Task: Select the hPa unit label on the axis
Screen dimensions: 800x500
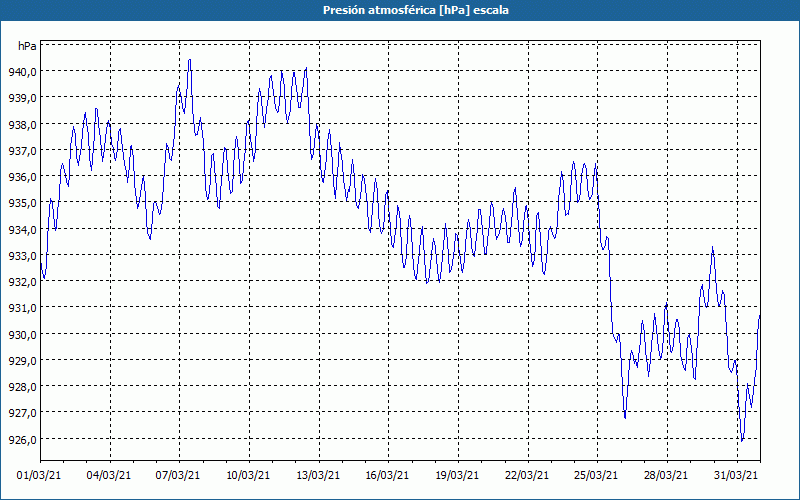Action: [27, 46]
